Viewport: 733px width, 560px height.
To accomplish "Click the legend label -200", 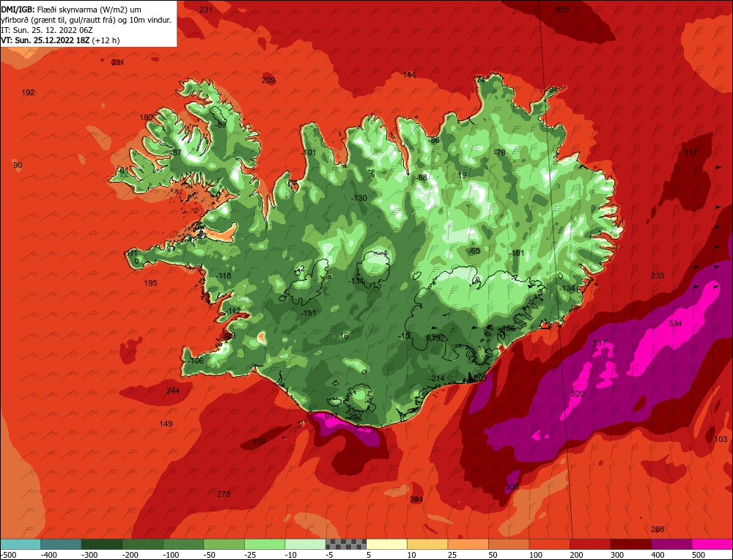I will 130,555.
